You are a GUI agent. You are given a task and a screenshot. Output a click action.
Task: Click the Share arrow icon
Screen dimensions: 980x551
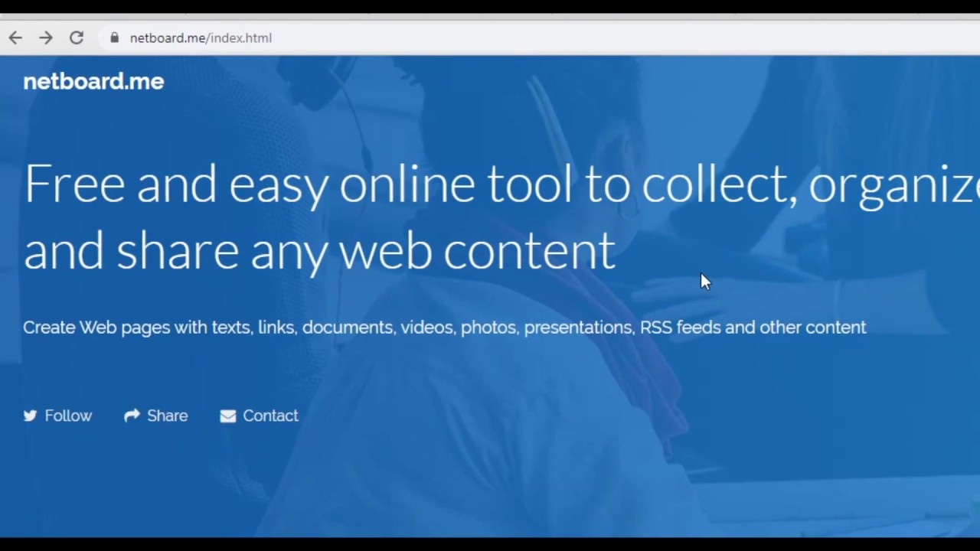132,416
